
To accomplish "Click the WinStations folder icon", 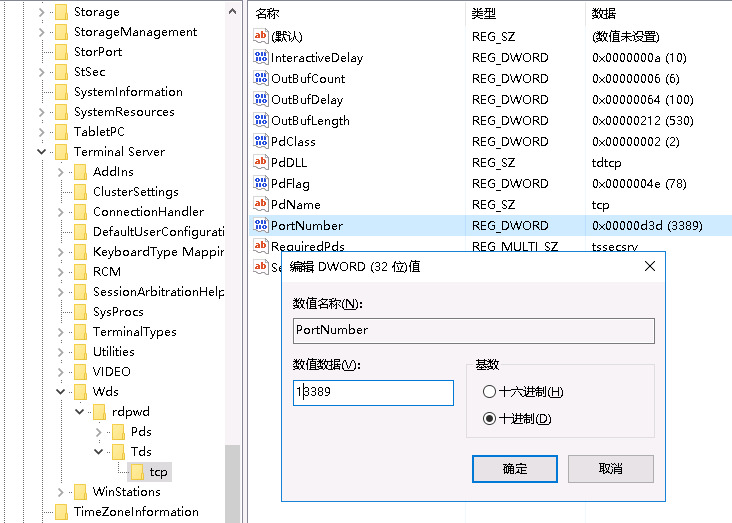I will 81,492.
